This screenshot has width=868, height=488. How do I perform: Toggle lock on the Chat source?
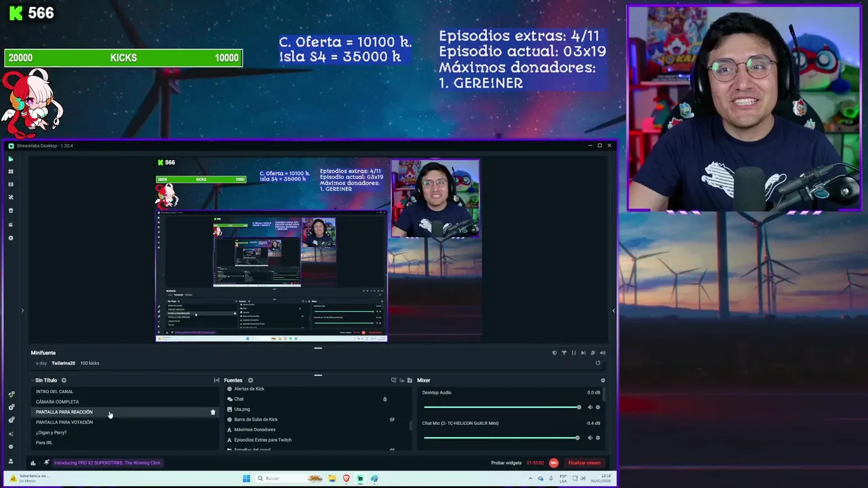click(384, 399)
